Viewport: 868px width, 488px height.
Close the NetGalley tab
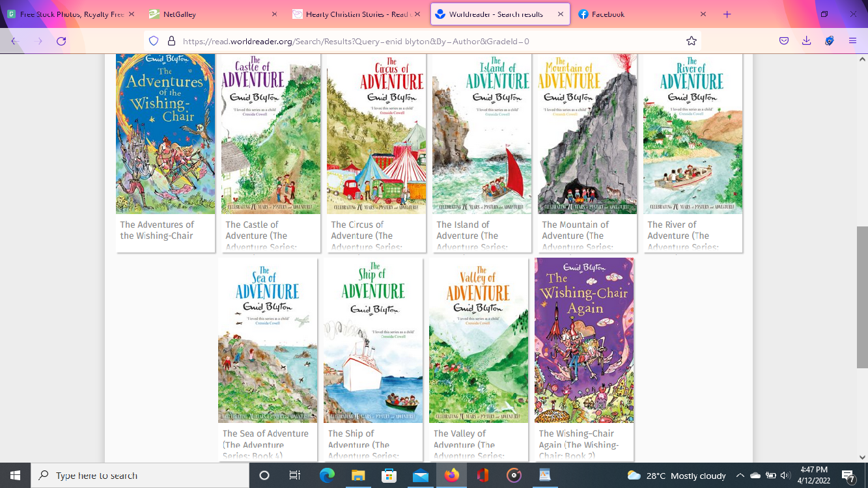point(273,14)
